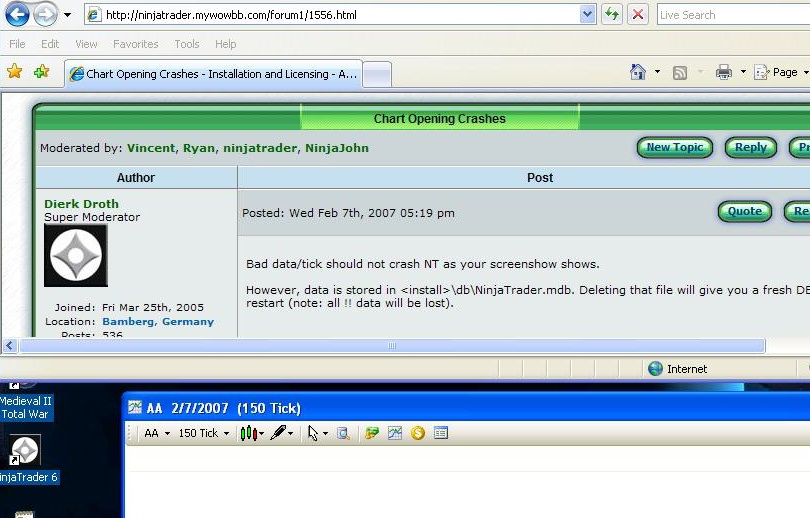
Task: Click the Live Search input box
Action: click(734, 15)
